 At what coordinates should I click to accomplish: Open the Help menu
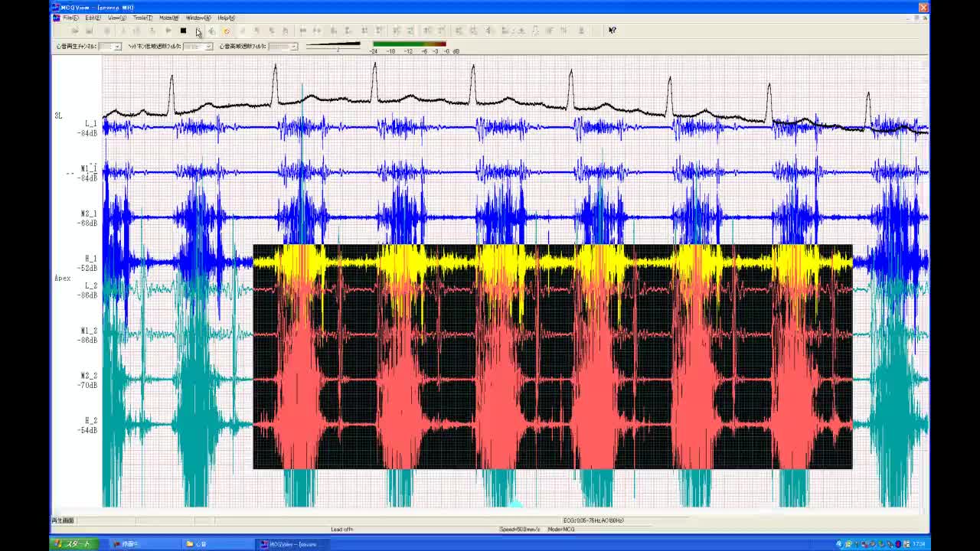[226, 18]
